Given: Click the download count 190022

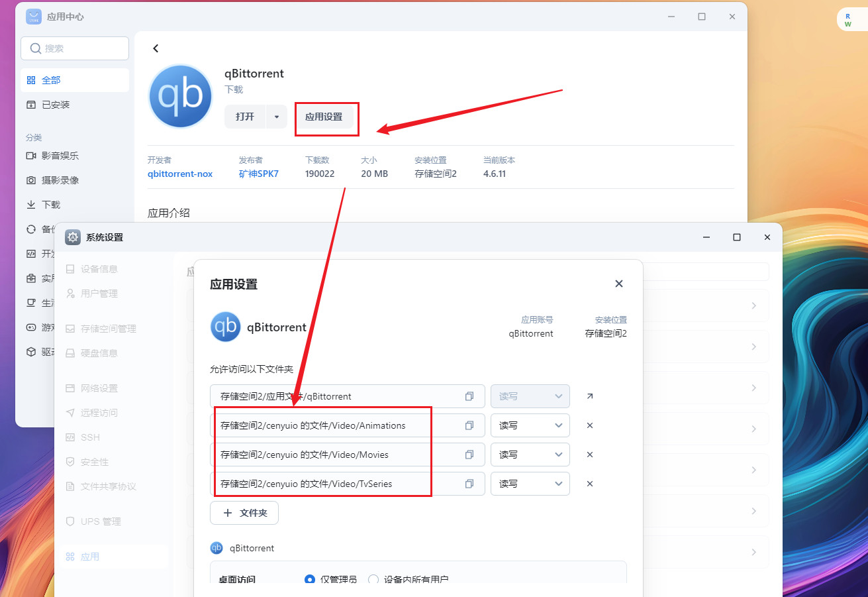Looking at the screenshot, I should pos(320,174).
